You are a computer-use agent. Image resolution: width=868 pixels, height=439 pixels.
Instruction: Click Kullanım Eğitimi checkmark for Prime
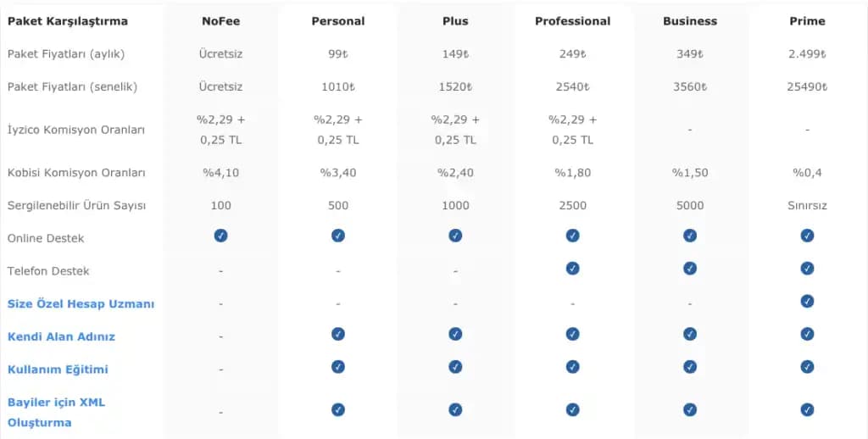(807, 367)
